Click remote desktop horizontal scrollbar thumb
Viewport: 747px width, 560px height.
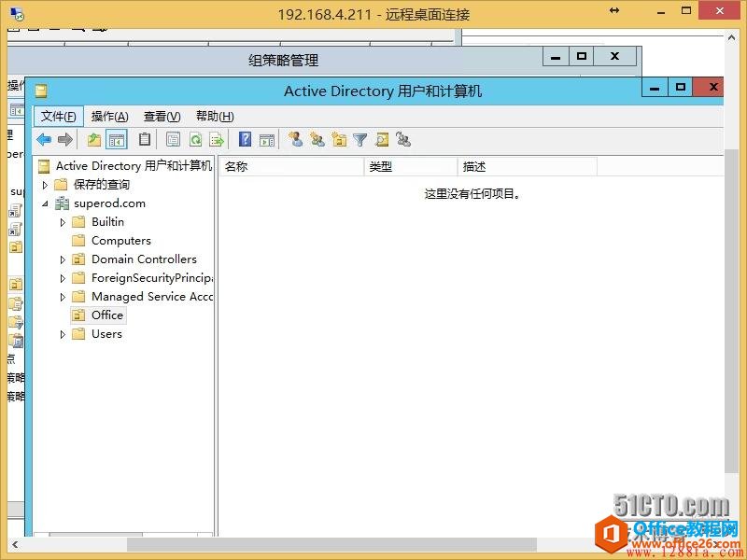tap(331, 544)
